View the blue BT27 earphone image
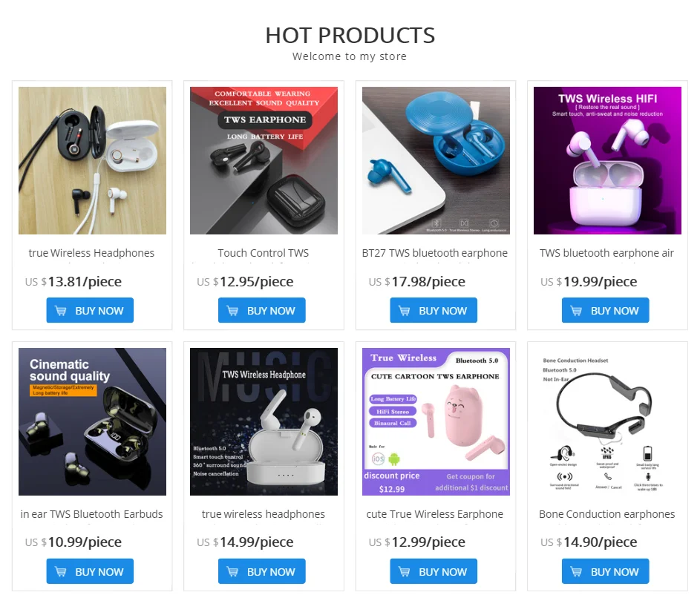This screenshot has height=595, width=700. click(x=436, y=160)
